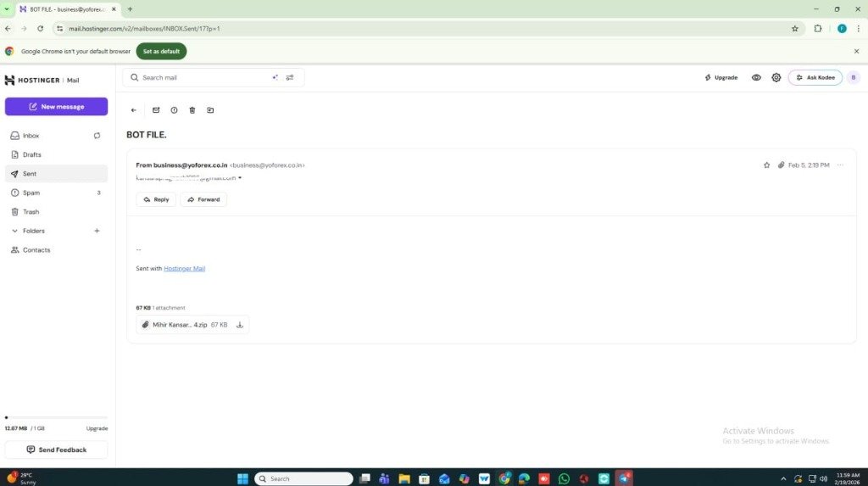Image resolution: width=868 pixels, height=486 pixels.
Task: Open the weather widget on taskbar
Action: click(x=20, y=478)
